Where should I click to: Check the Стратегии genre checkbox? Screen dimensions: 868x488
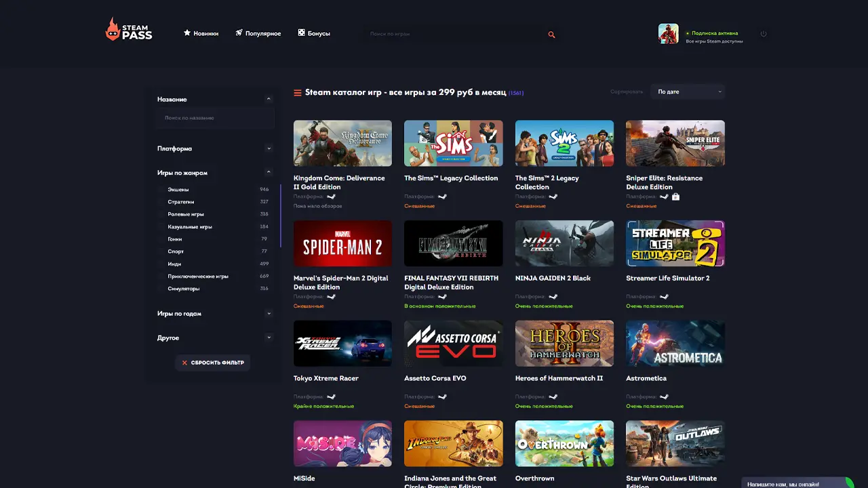coord(161,202)
